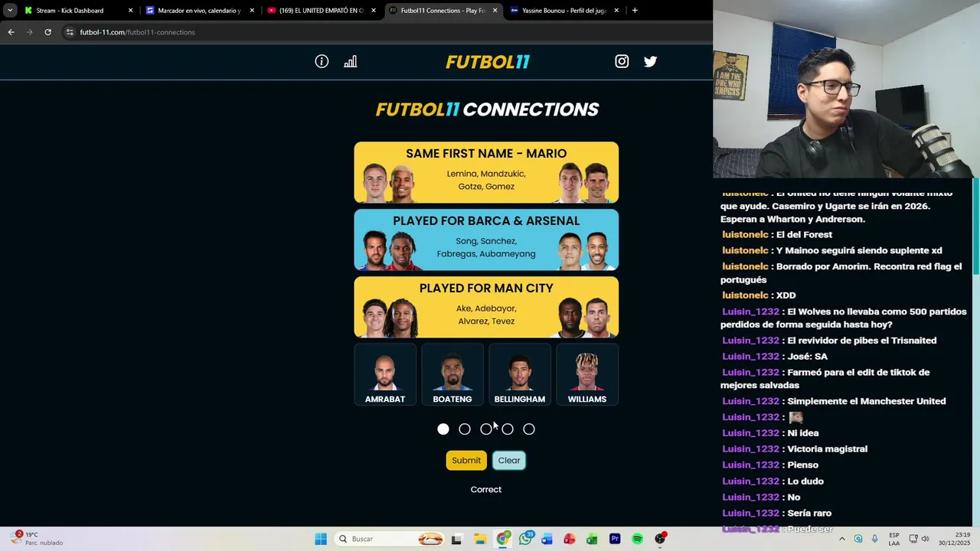Select the Amrabat player card
Screen dimensions: 980x551
click(x=385, y=374)
